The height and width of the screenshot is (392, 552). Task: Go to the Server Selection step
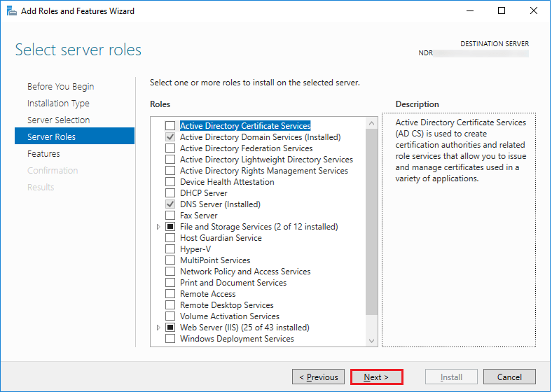point(58,120)
